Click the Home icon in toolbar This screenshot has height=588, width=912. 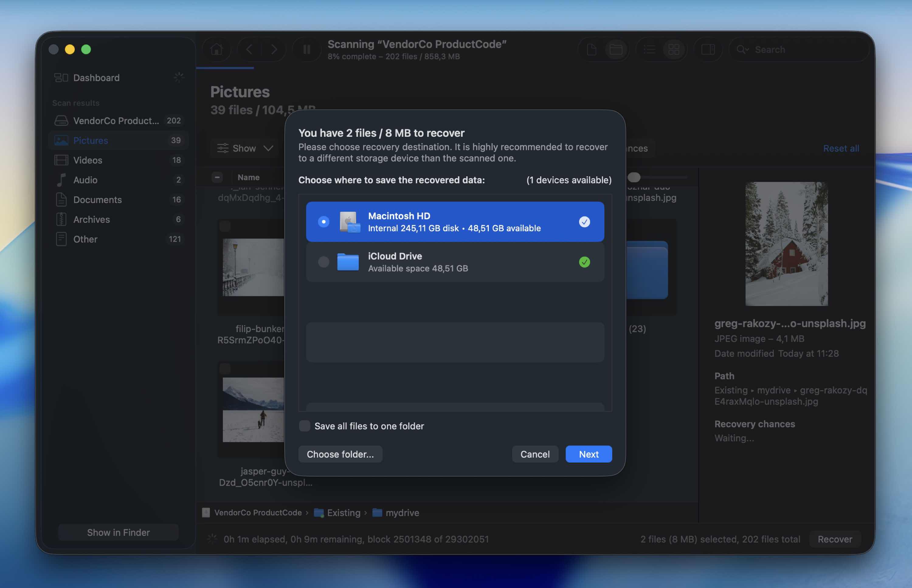pos(216,49)
